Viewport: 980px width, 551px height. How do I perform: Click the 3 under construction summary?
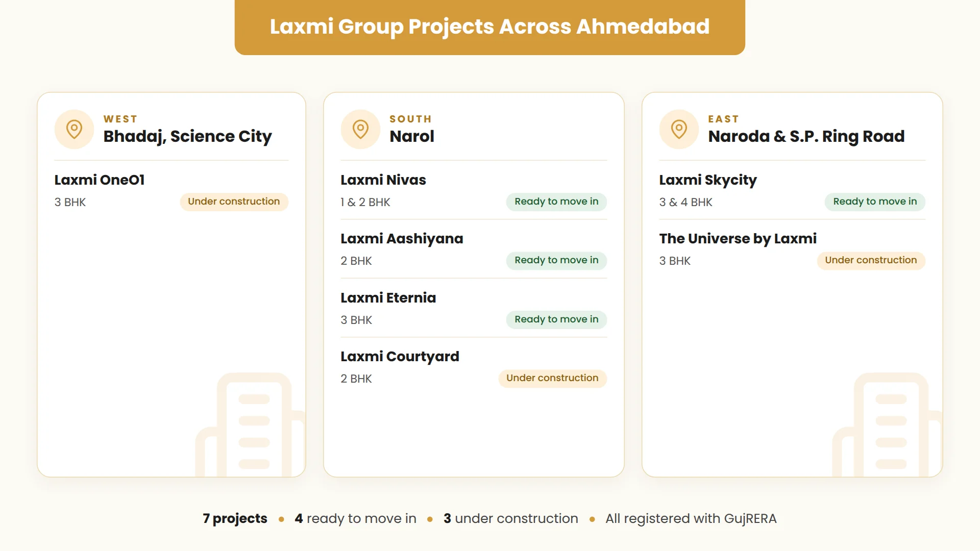click(x=511, y=518)
